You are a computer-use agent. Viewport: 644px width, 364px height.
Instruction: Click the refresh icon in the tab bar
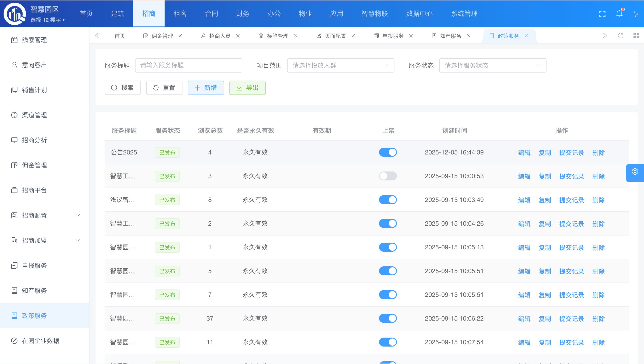[620, 36]
